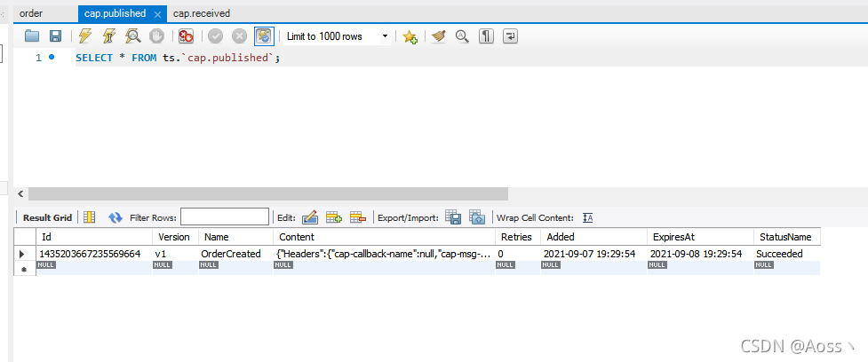Select the v1 Version cell

coord(175,254)
